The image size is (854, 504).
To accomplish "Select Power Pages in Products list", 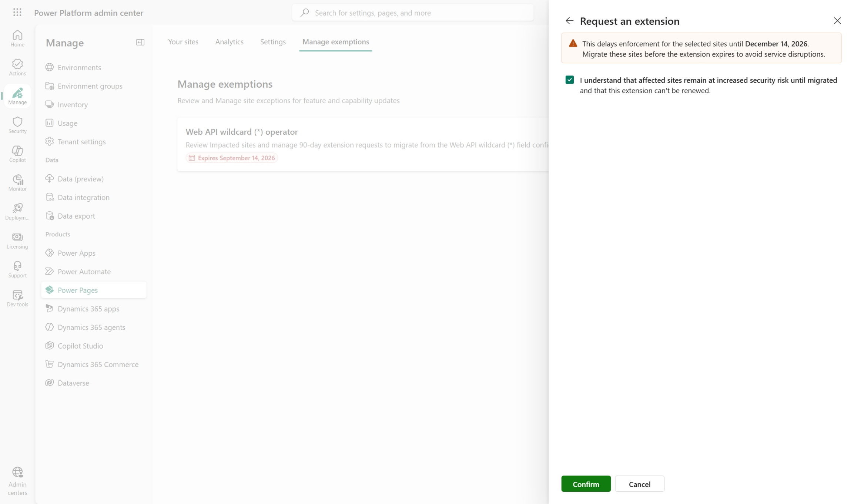I will click(94, 290).
